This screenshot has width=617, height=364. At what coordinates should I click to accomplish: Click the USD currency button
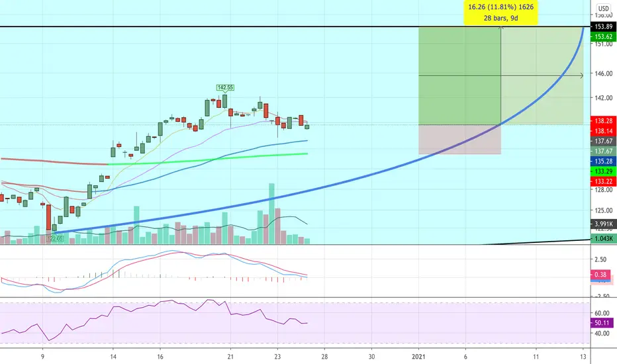(603, 8)
